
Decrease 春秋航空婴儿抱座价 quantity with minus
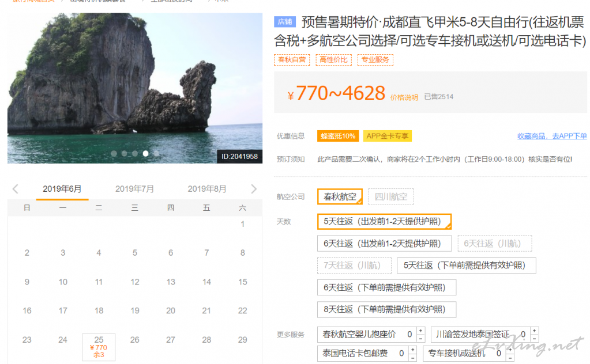coord(420,338)
